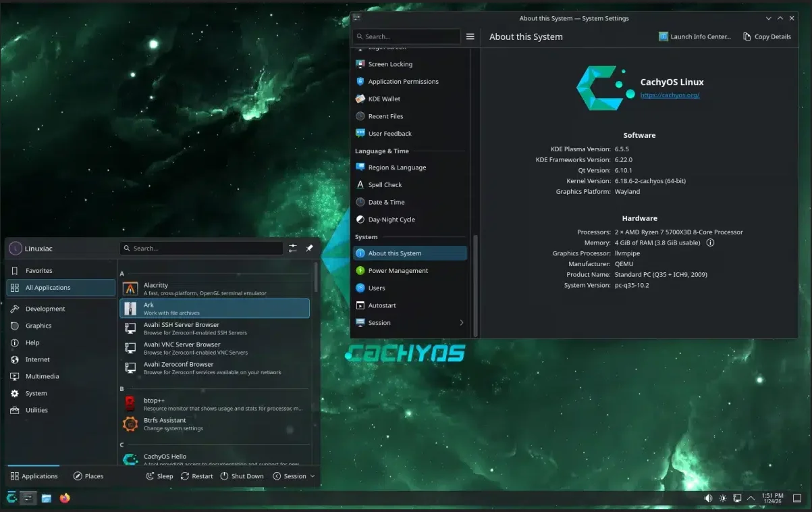Open the file manager from the taskbar

click(47, 498)
